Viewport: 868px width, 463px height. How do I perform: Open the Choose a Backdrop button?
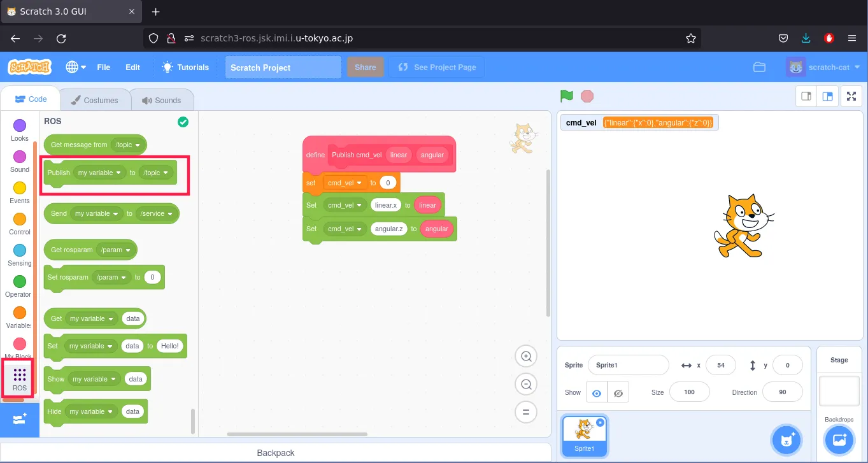point(839,439)
